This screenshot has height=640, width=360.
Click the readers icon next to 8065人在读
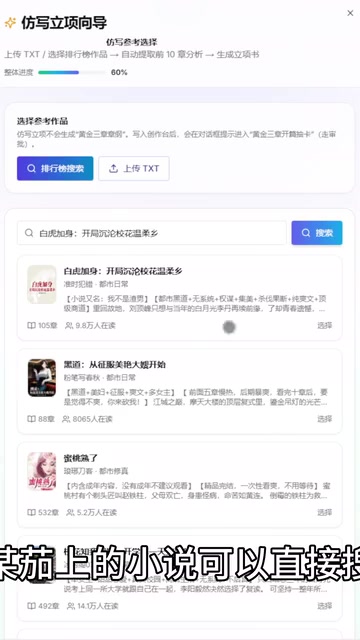tap(66, 419)
